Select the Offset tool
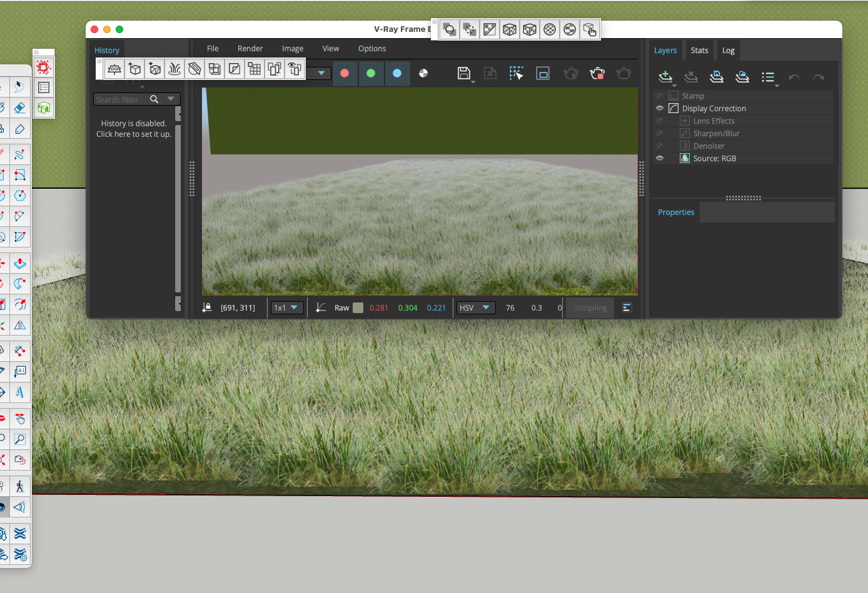This screenshot has height=593, width=868. (20, 304)
